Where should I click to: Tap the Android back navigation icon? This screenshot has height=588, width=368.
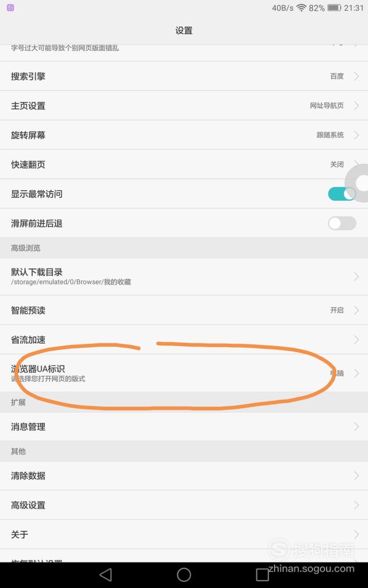coord(105,574)
